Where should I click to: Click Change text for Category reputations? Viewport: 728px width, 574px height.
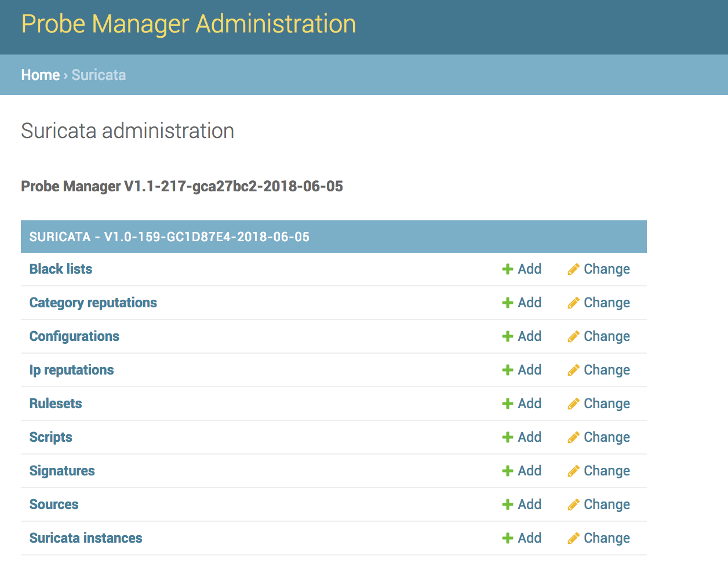pos(607,303)
